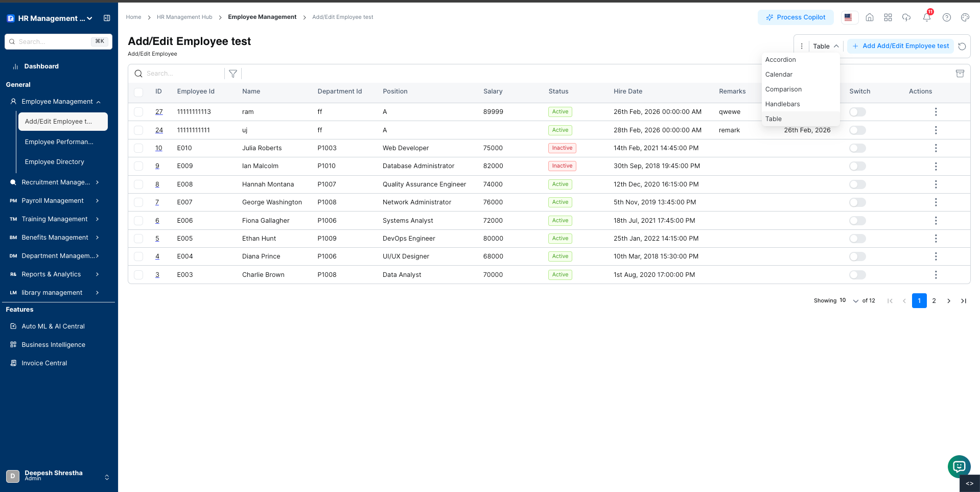Click the Add Add/Edit Employee test button
Screen dimensions: 980x492
point(900,46)
